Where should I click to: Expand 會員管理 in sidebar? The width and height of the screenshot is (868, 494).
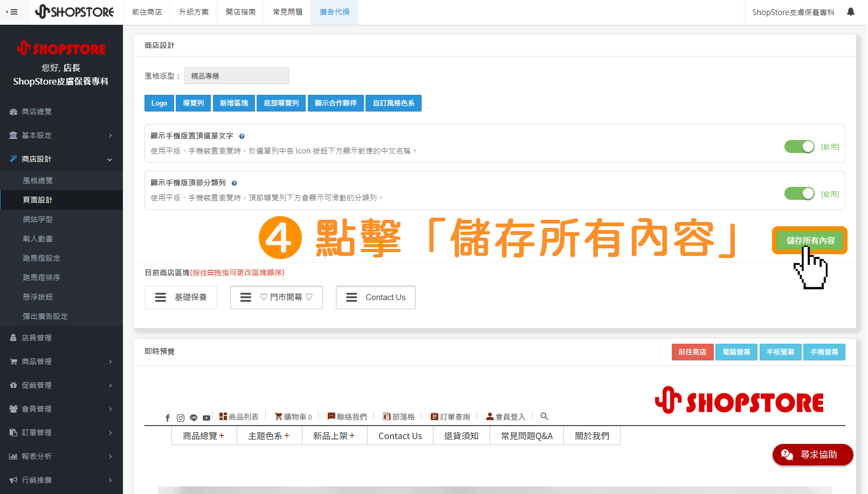click(61, 409)
